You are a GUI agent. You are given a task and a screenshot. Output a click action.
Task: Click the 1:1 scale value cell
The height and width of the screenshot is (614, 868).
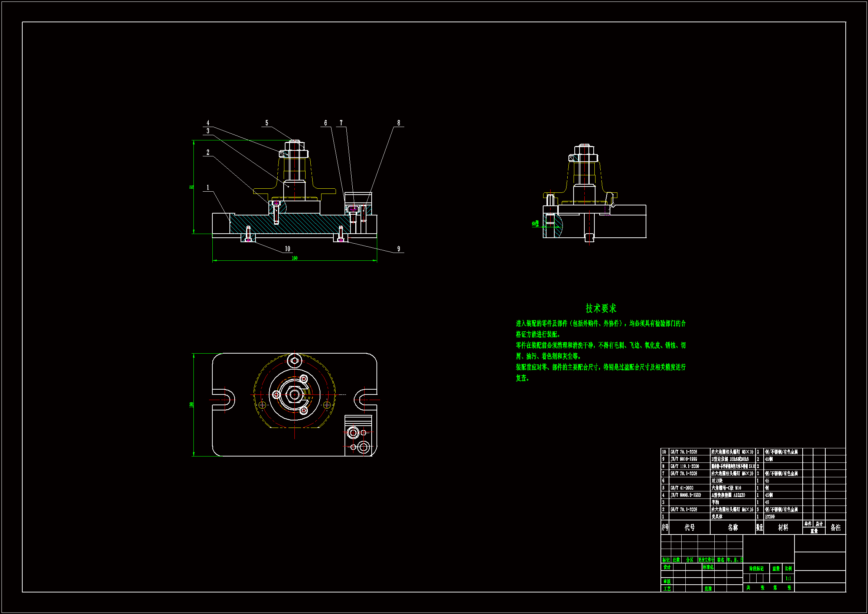[x=788, y=578]
